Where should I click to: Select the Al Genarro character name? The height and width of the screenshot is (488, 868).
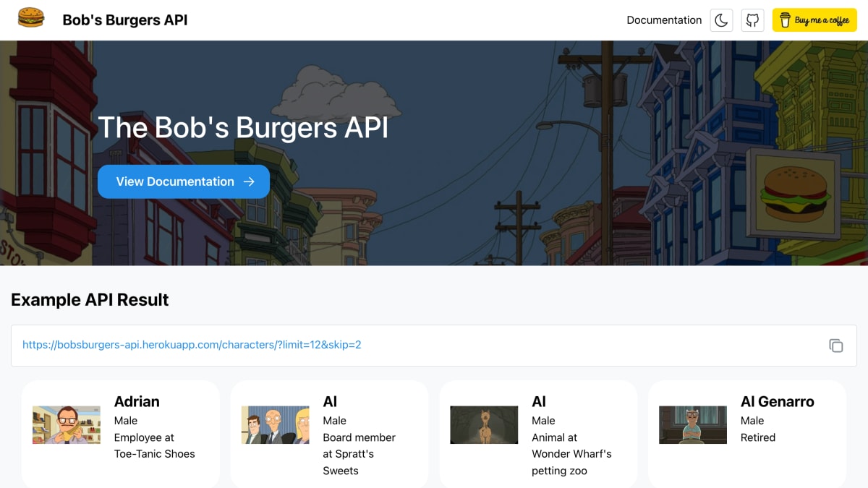point(778,401)
